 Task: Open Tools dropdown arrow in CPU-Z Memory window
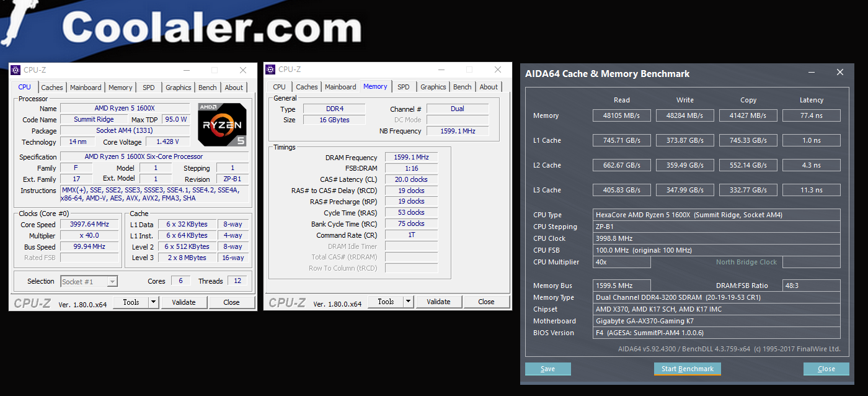coord(409,302)
